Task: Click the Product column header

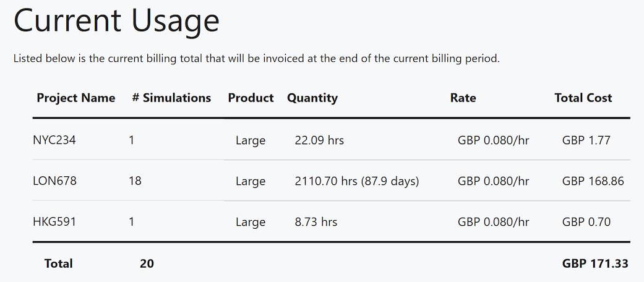Action: [251, 98]
